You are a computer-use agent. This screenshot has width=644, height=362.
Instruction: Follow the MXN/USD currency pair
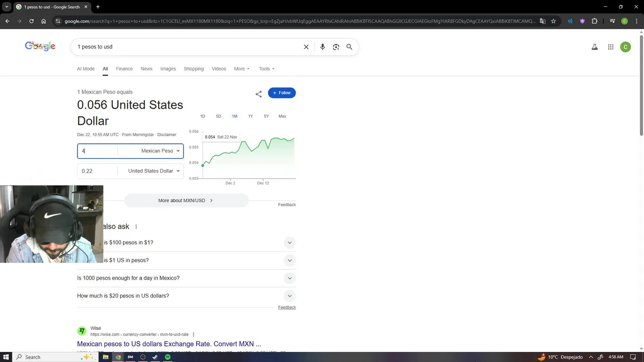point(282,93)
